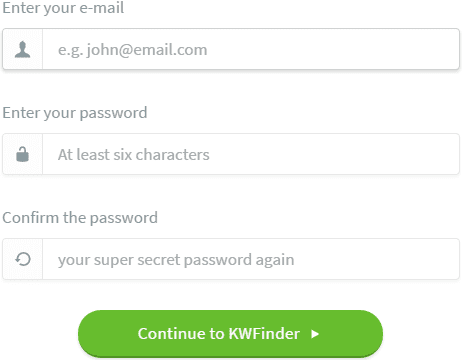Click the 'KWFinder' text on green button
Image resolution: width=462 pixels, height=360 pixels.
click(x=264, y=334)
